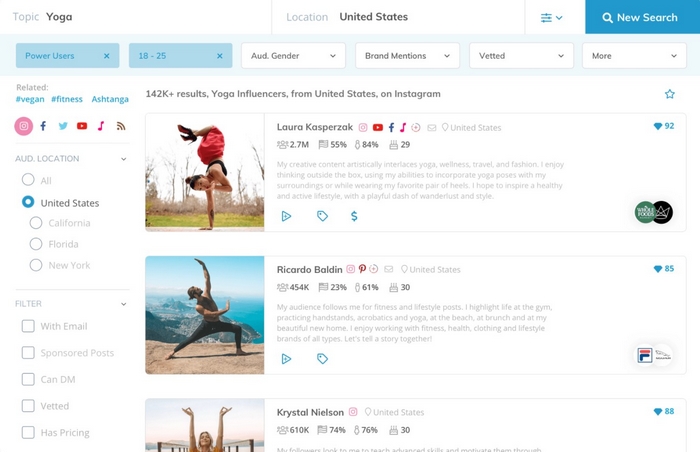Open the #vegan related hashtag link
Image resolution: width=700 pixels, height=452 pixels.
[30, 99]
